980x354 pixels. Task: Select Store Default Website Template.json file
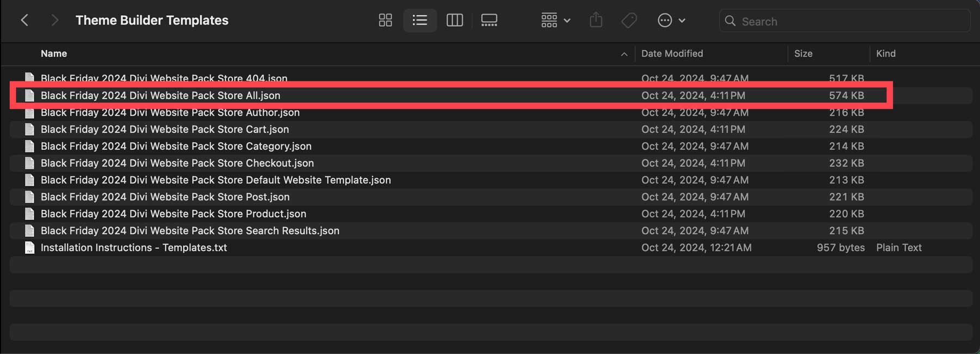(216, 180)
